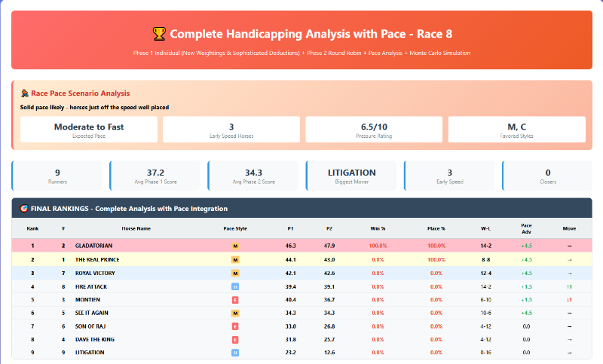This screenshot has height=364, width=603.
Task: Click the trophy icon in the title banner
Action: tap(159, 34)
